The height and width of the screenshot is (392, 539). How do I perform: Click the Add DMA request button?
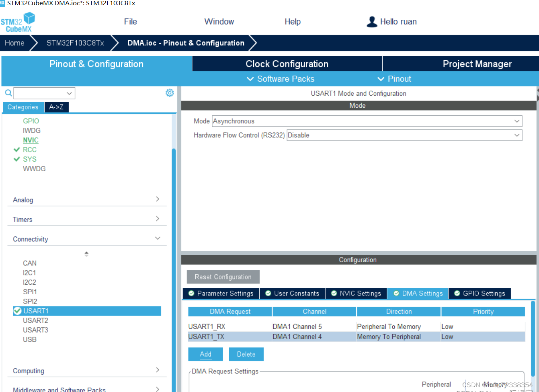pos(205,354)
